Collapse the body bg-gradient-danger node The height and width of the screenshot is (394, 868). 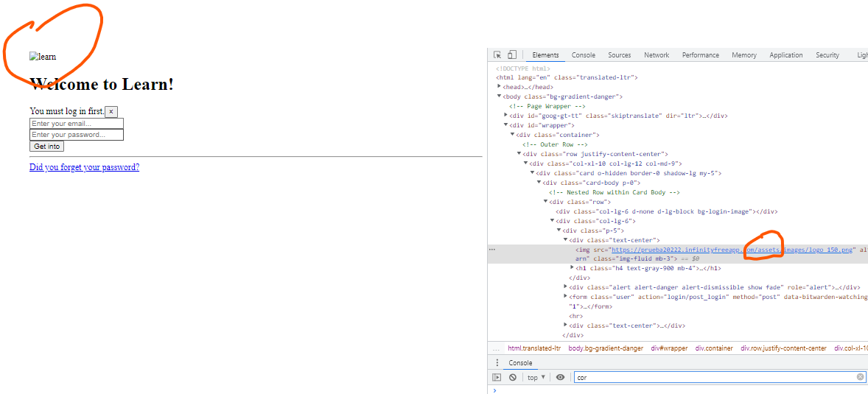(x=500, y=96)
